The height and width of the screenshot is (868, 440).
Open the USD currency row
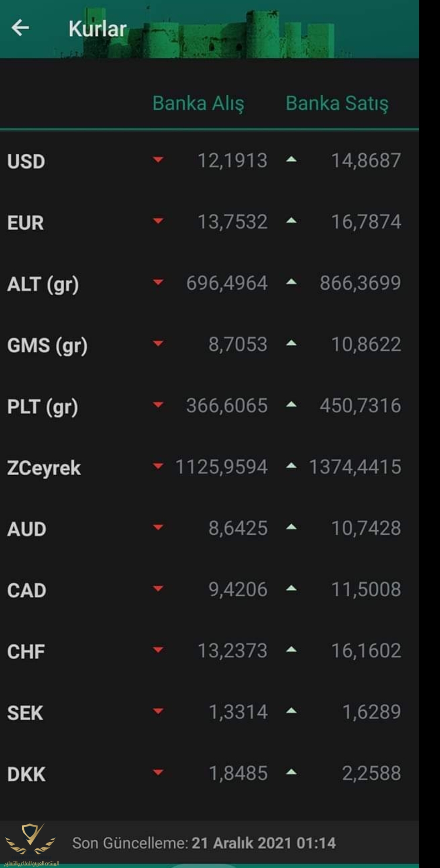point(210,161)
